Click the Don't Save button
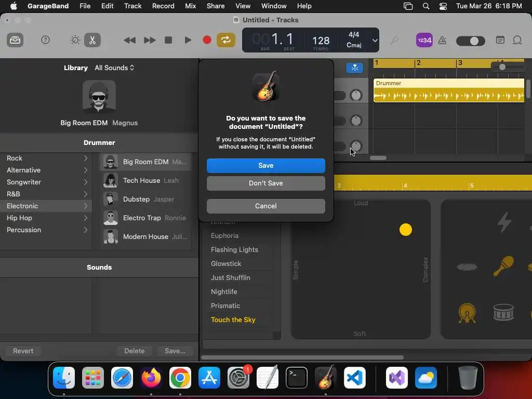Image resolution: width=532 pixels, height=399 pixels. (x=265, y=183)
